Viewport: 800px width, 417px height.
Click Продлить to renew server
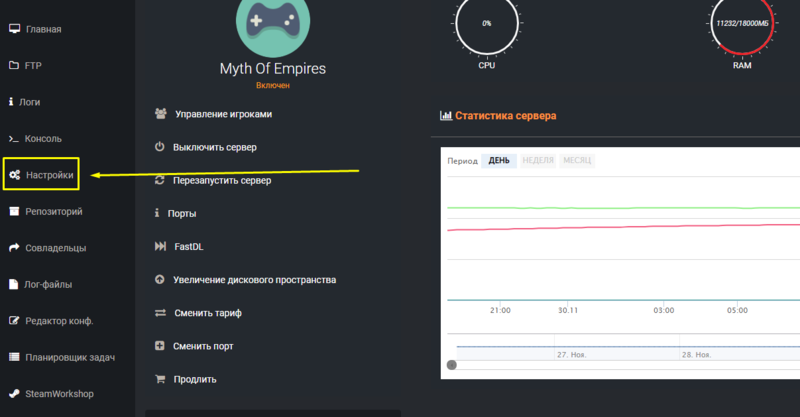[x=194, y=379]
